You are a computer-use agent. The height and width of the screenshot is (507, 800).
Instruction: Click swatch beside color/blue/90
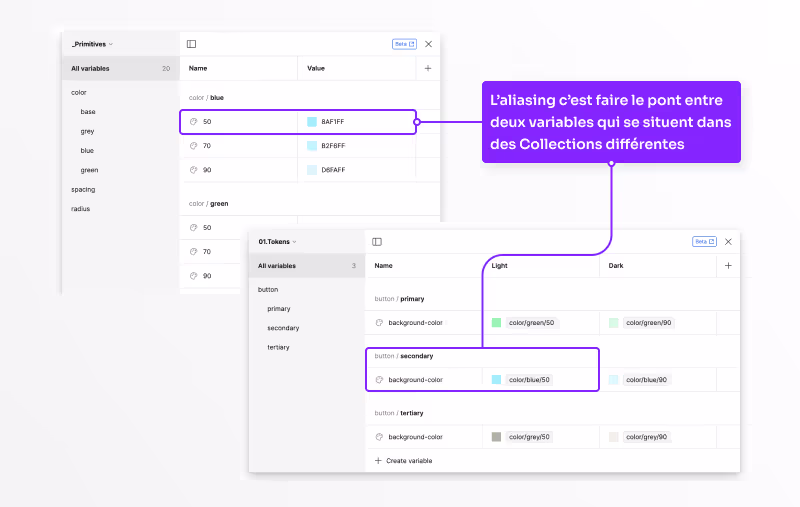[614, 380]
